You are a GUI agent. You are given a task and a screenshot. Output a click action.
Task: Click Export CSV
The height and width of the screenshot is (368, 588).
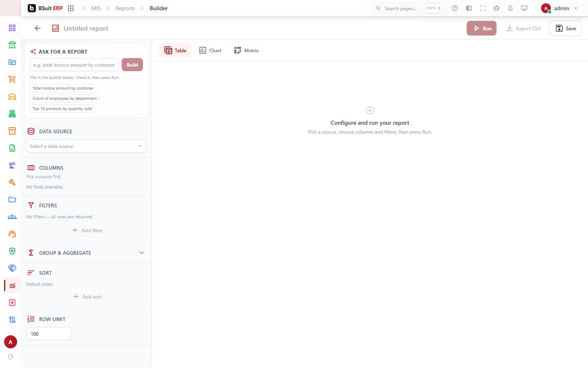[x=523, y=28]
